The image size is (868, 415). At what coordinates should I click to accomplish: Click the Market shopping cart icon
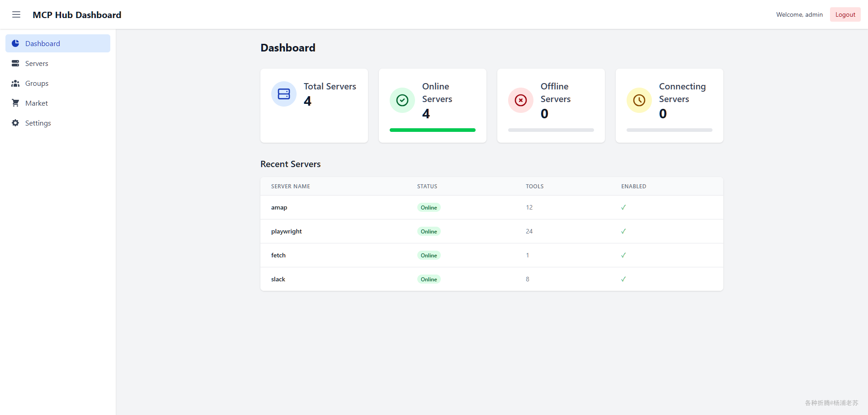coord(15,103)
